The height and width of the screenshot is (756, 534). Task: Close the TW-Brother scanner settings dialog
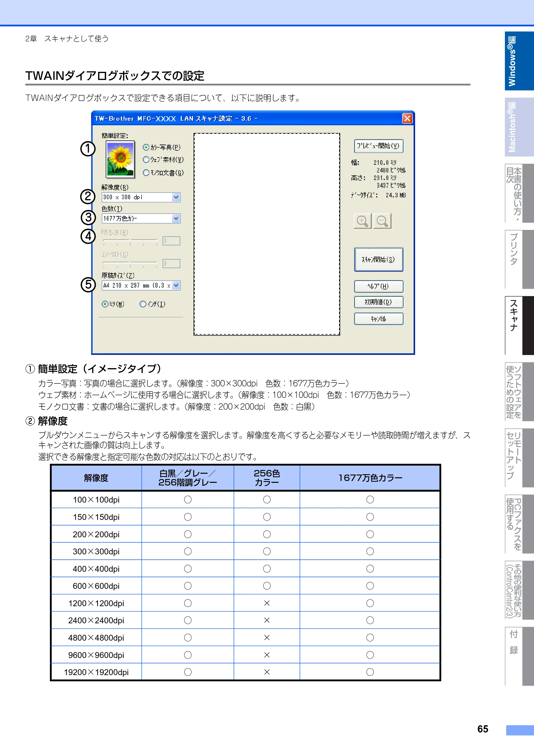click(x=407, y=119)
